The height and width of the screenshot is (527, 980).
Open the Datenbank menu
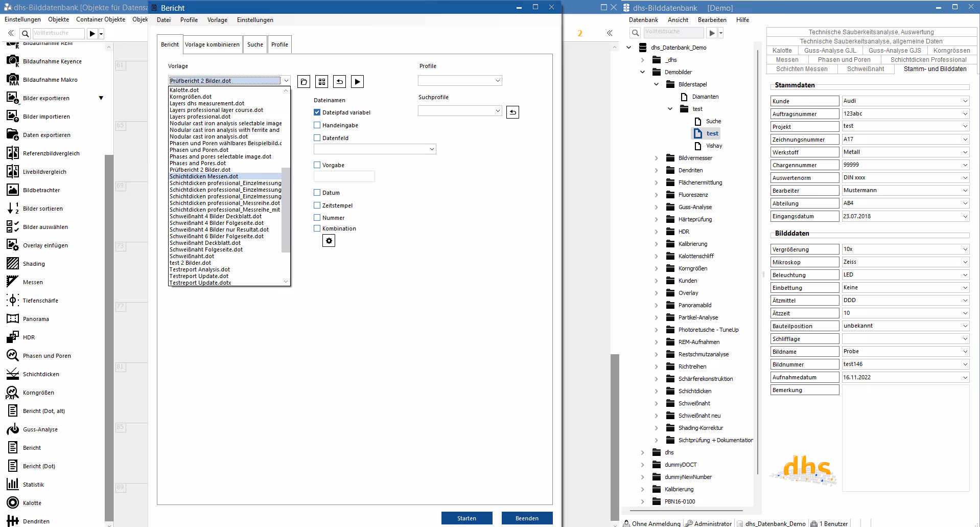coord(643,20)
